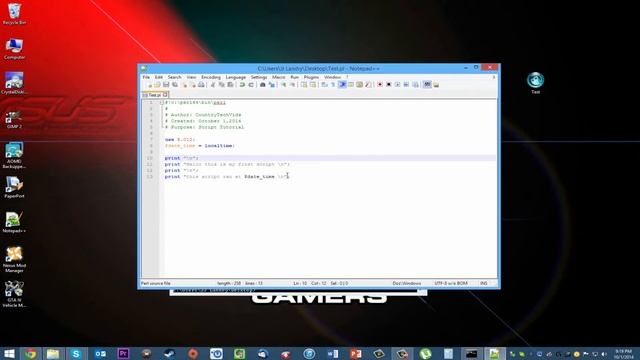Click UTF-8 w/o BOM encoding in status bar
The height and width of the screenshot is (360, 640).
point(451,283)
